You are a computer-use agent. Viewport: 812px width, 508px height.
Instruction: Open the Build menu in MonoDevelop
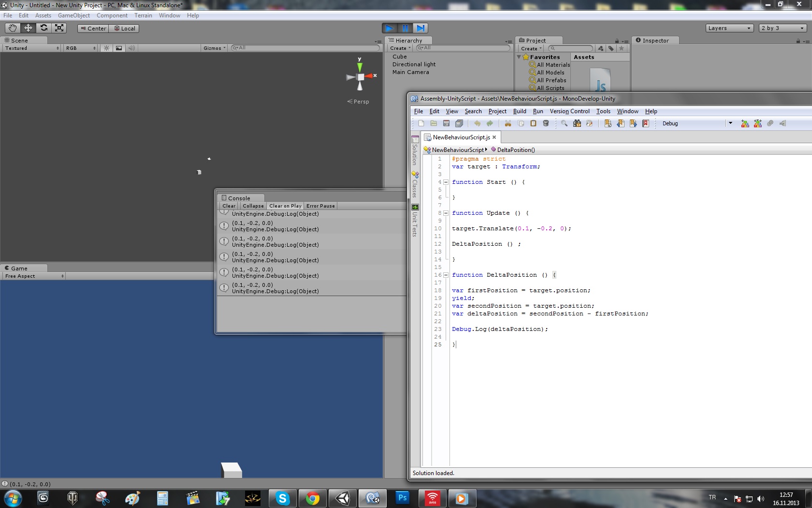pyautogui.click(x=520, y=111)
